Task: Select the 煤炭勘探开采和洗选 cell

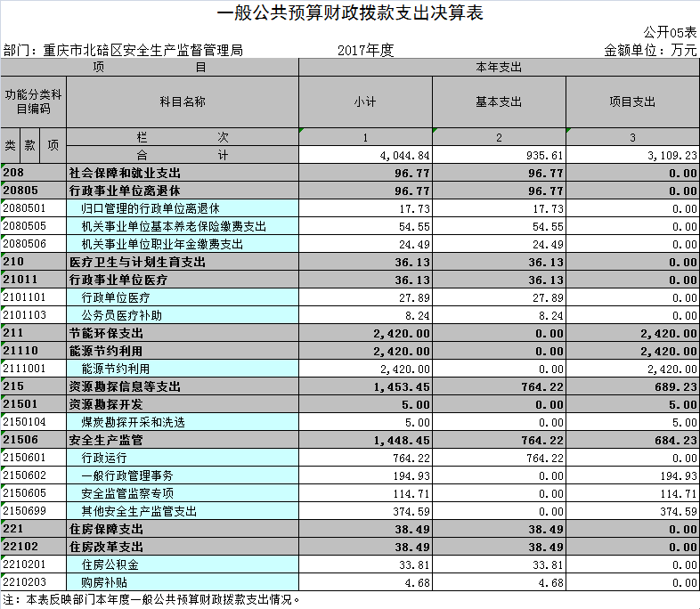Action: click(183, 422)
